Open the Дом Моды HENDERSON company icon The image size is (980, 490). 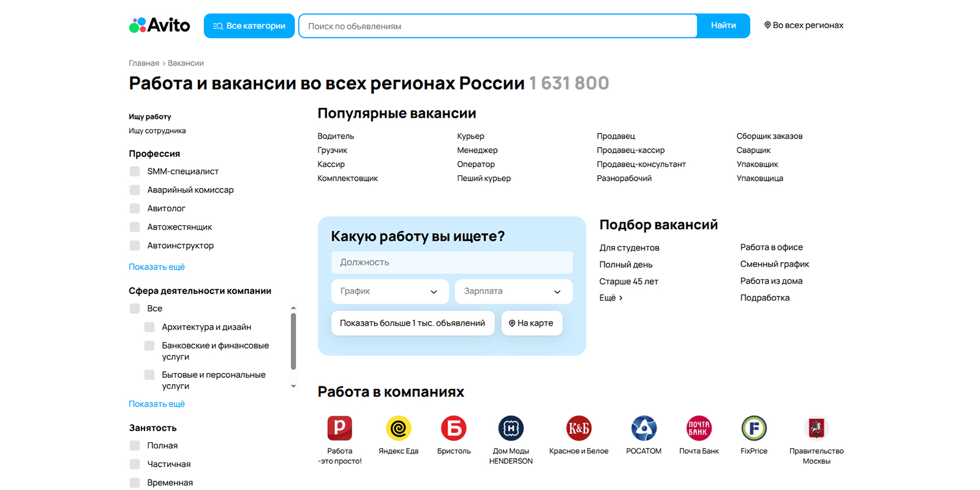(511, 428)
